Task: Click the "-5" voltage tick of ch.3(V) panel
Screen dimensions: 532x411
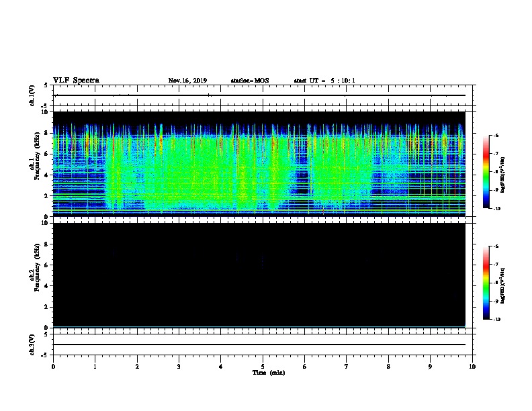Action: click(46, 355)
